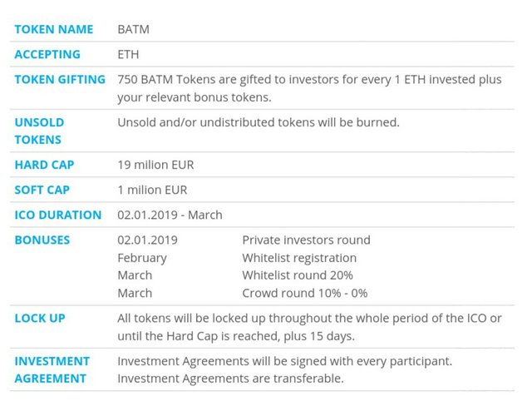This screenshot has width=532, height=401.
Task: Click the HARD CAP label
Action: point(44,165)
